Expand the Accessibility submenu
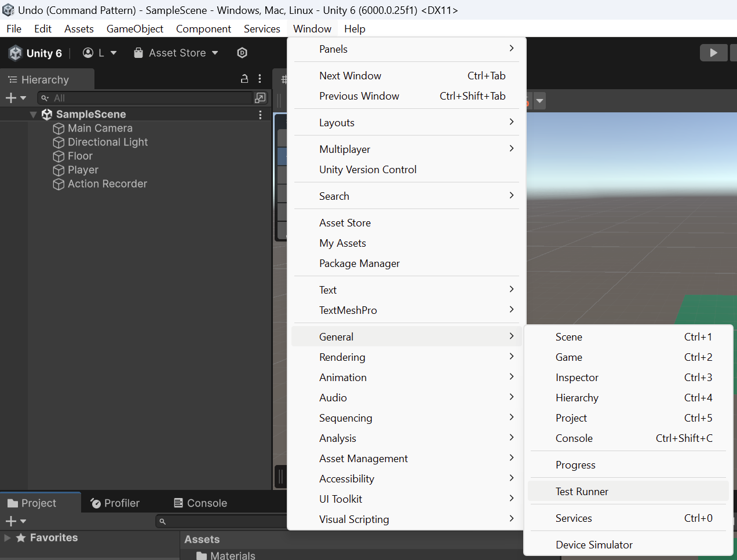 pos(407,479)
